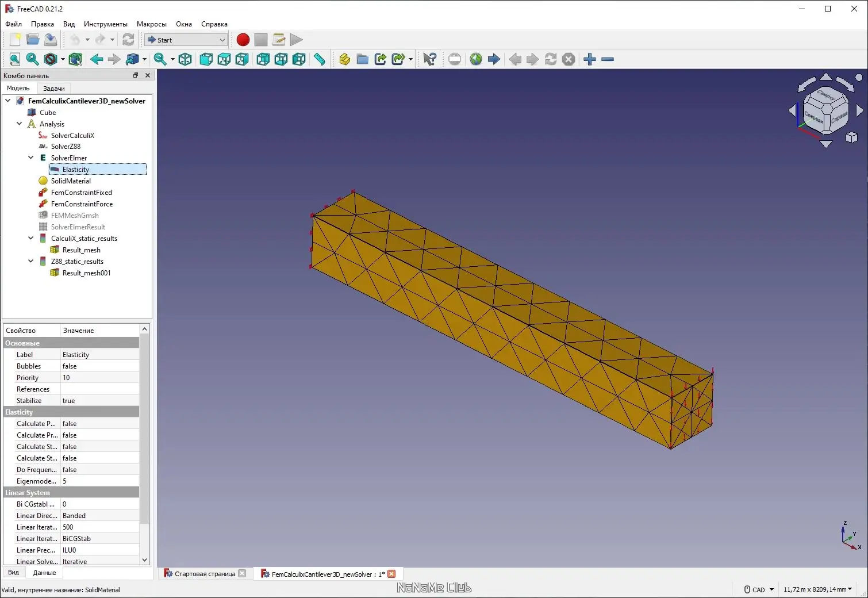
Task: Fit all content in view icon
Action: click(15, 59)
